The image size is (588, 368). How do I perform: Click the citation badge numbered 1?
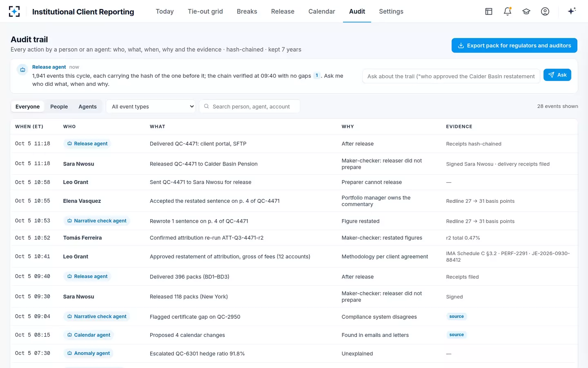(316, 76)
